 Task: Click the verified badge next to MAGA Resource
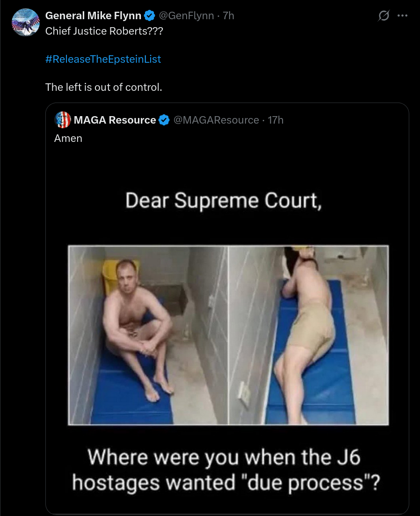(164, 120)
